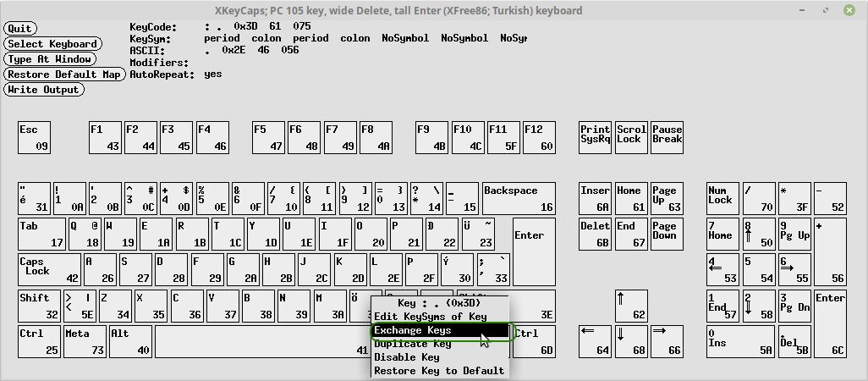868x381 pixels.
Task: Click the Backspace key
Action: 519,199
